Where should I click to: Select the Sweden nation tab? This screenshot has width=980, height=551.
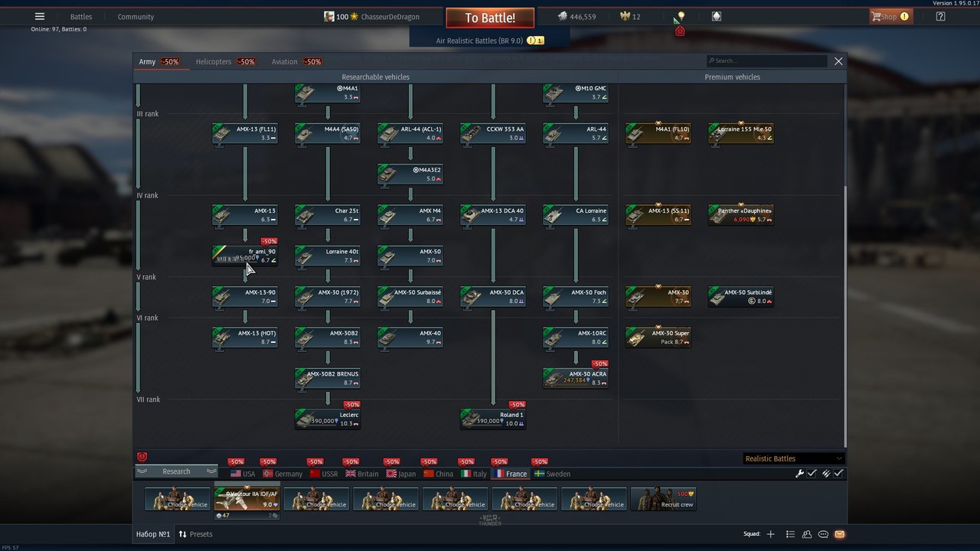pyautogui.click(x=552, y=474)
